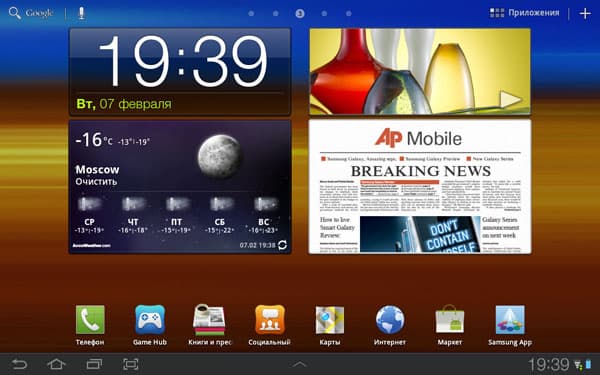Open the large clock widget

pyautogui.click(x=180, y=72)
